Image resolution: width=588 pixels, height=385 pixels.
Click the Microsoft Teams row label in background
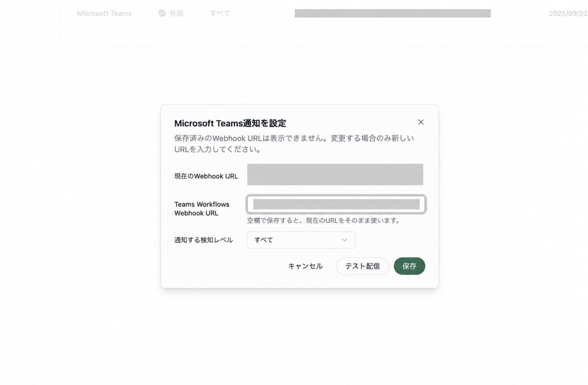[x=104, y=13]
